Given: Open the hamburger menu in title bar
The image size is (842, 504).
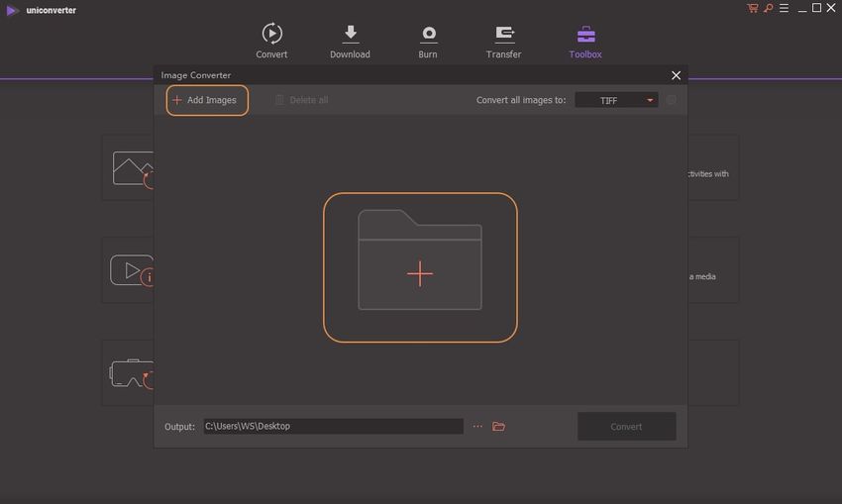Looking at the screenshot, I should click(783, 9).
